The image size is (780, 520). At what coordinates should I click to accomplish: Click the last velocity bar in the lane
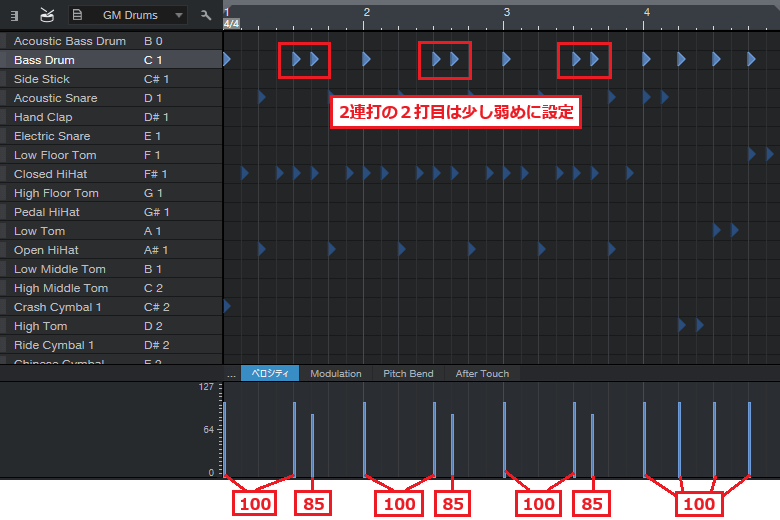(x=749, y=440)
